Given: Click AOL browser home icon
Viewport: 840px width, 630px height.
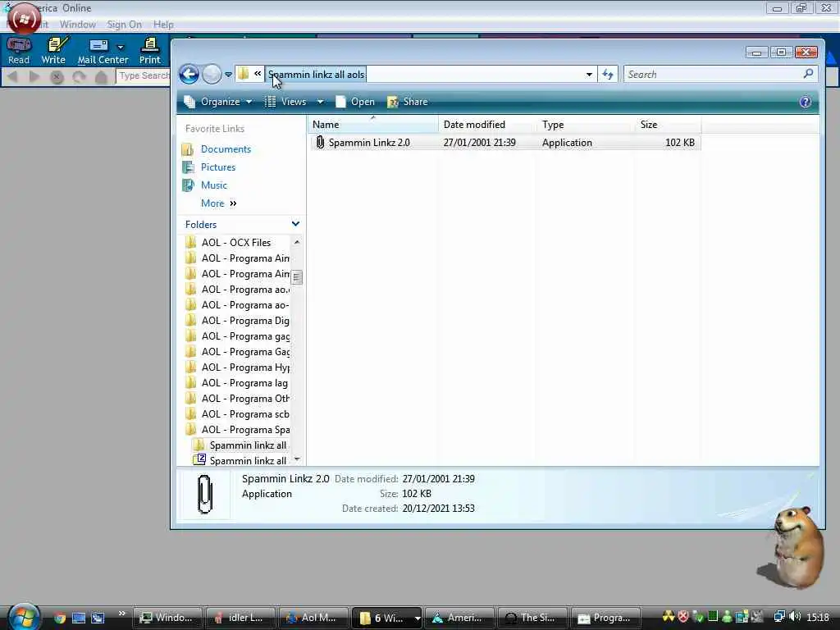Looking at the screenshot, I should click(101, 77).
